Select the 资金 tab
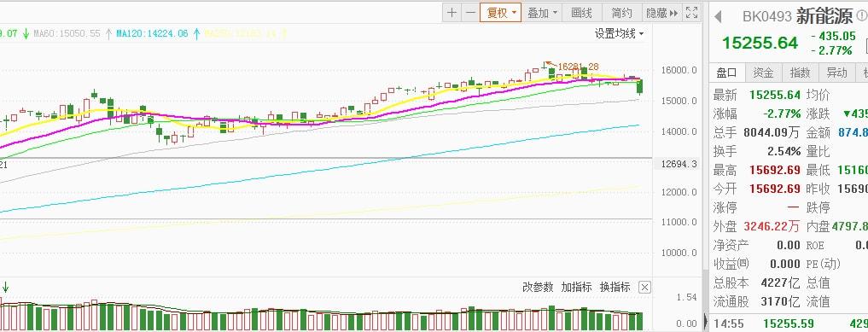The width and height of the screenshot is (868, 332). pos(763,73)
